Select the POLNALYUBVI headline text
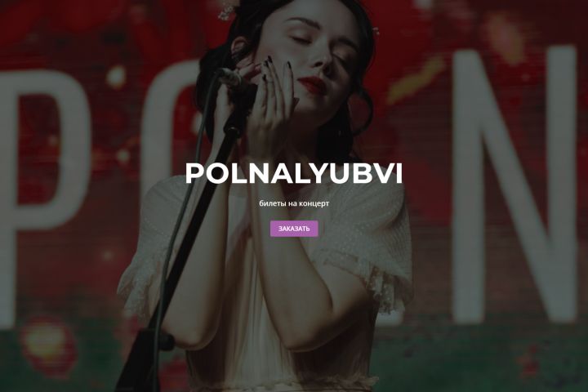 coord(294,174)
